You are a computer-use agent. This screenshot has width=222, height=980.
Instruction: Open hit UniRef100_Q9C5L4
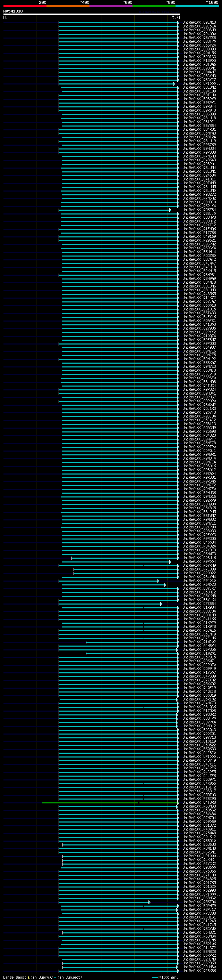(x=199, y=26)
